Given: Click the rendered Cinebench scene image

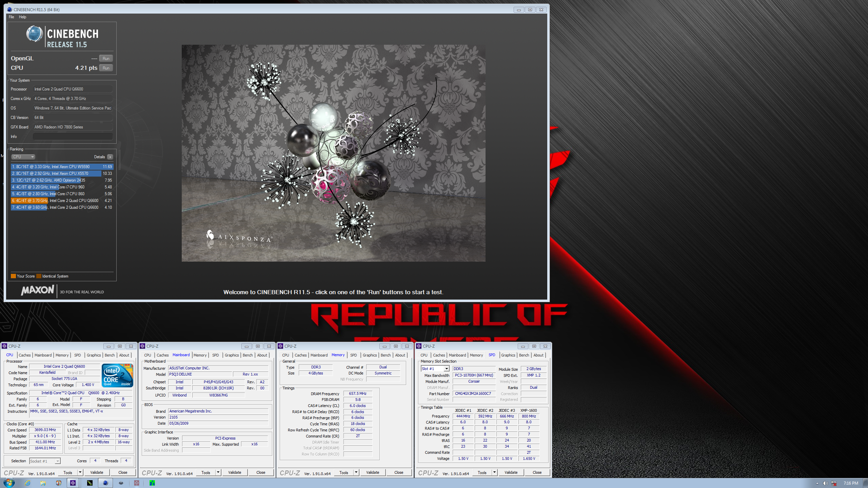Looking at the screenshot, I should click(x=333, y=153).
